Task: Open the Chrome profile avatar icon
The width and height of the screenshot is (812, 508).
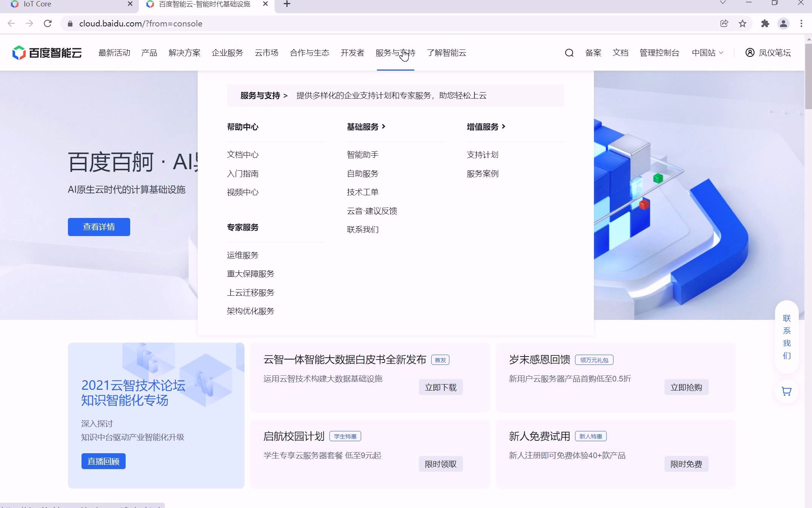Action: click(783, 23)
